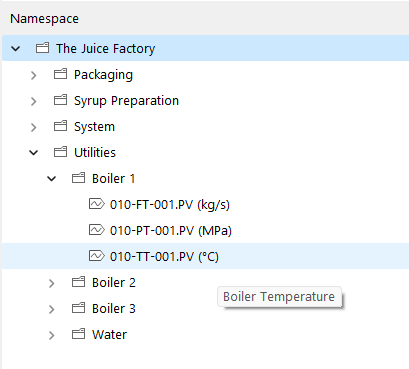Collapse the Boiler 1 chevron
Screen dimensions: 409x369
(x=52, y=179)
